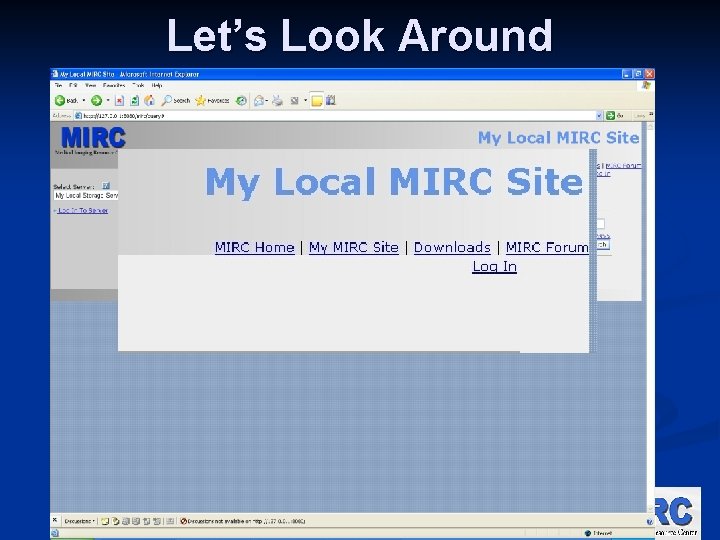Click the Collapse all discussions icon
Viewport: 720px width, 540px height.
tap(136, 521)
